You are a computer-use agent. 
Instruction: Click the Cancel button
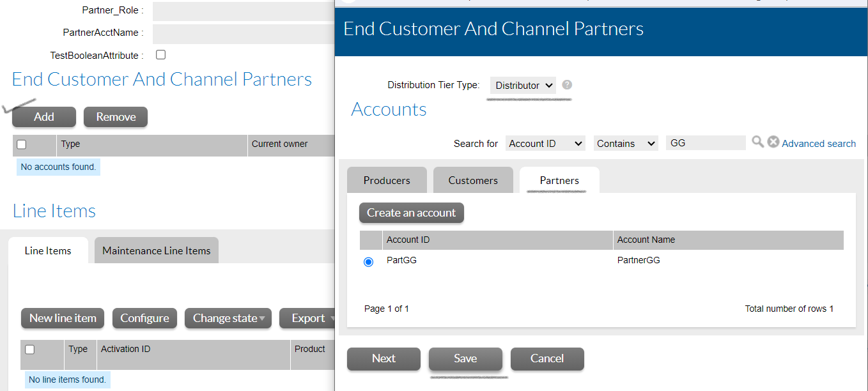tap(547, 358)
